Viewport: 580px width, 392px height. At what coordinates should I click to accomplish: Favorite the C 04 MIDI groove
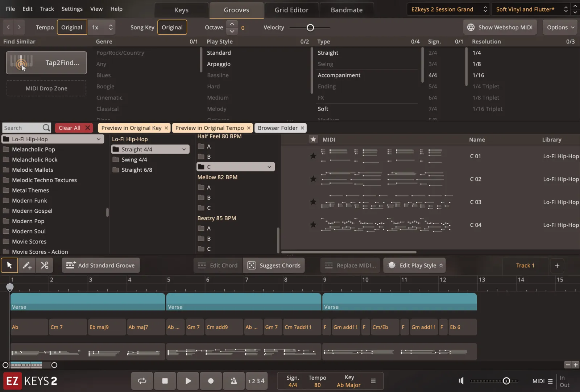tap(313, 225)
